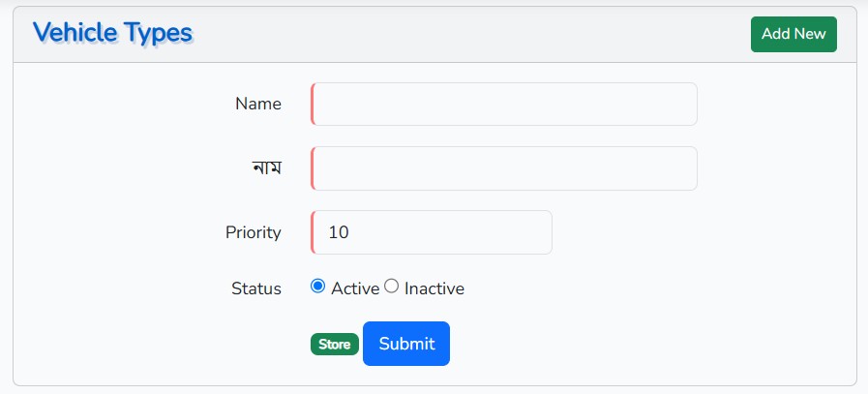Click the Status label text
Viewport: 868px width, 394px height.
256,288
